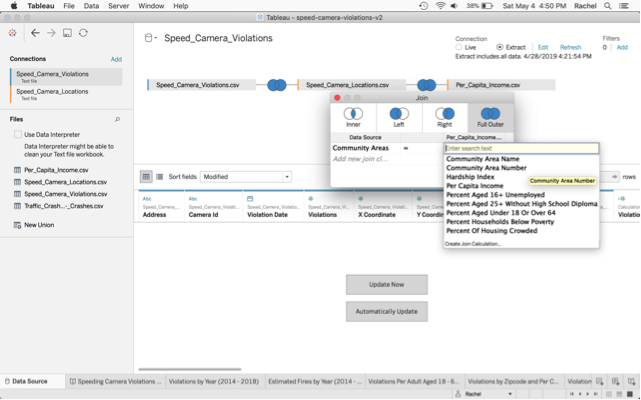
Task: Click the Update Now button
Action: coord(386,285)
